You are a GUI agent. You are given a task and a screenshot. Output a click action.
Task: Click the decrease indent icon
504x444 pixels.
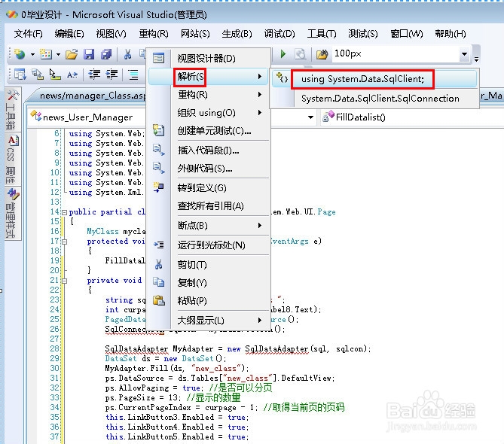point(94,75)
